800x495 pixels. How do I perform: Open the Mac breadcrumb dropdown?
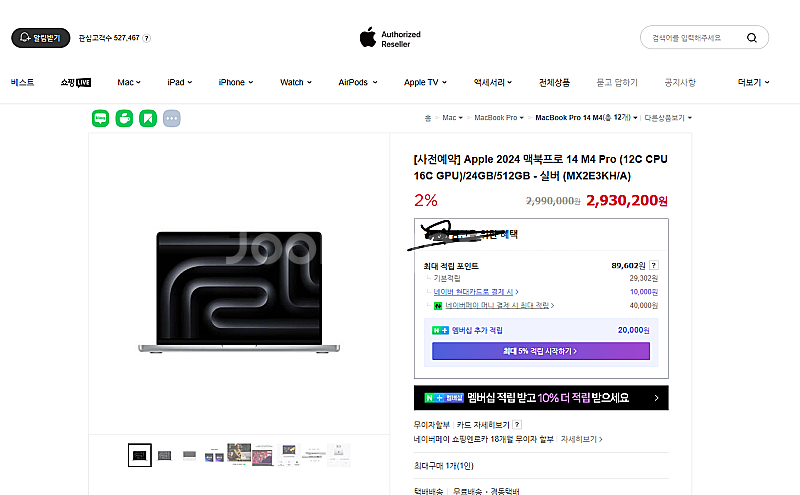452,118
